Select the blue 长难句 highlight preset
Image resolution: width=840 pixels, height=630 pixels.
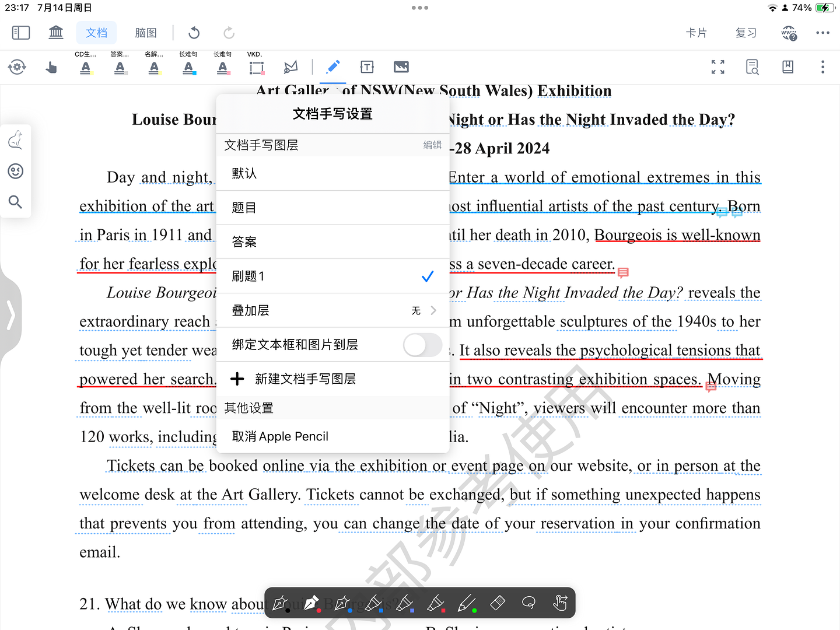click(188, 64)
